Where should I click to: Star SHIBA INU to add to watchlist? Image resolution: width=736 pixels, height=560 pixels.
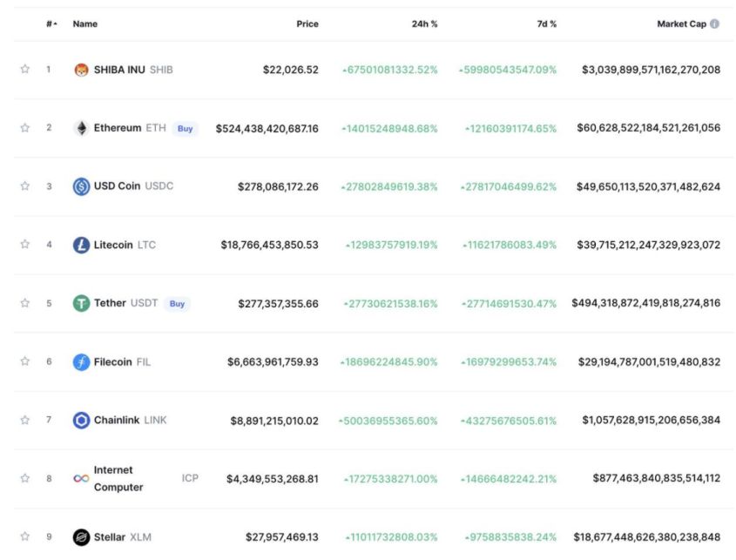click(x=25, y=70)
